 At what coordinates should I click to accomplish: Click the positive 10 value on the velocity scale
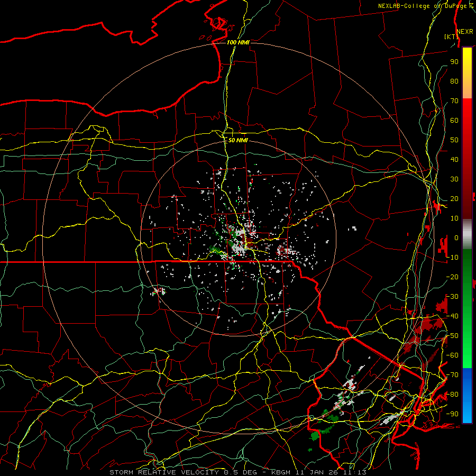pos(454,218)
